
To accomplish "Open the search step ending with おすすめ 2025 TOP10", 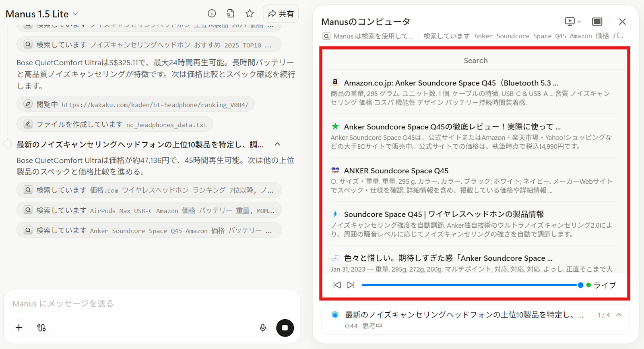I will 149,45.
